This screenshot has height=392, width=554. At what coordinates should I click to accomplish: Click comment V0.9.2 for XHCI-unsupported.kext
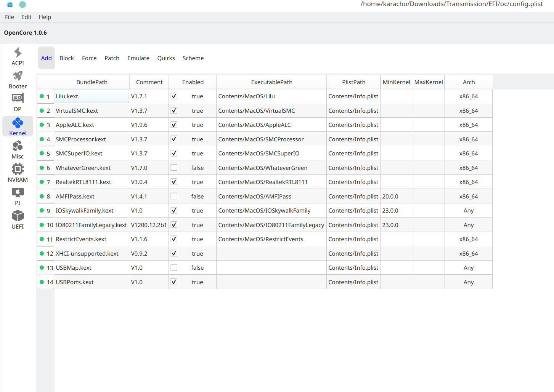pyautogui.click(x=149, y=253)
